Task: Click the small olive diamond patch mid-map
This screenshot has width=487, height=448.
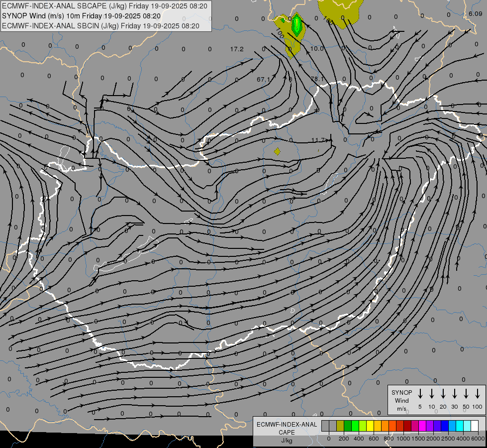Action: [x=278, y=151]
